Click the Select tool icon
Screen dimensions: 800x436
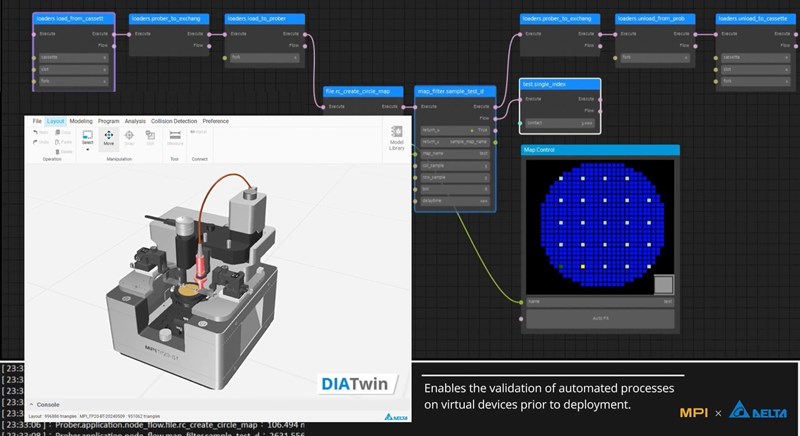(x=87, y=136)
